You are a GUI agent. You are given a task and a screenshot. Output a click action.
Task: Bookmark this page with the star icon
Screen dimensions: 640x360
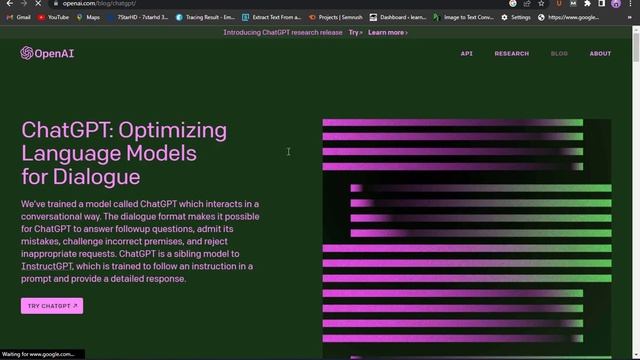click(541, 4)
